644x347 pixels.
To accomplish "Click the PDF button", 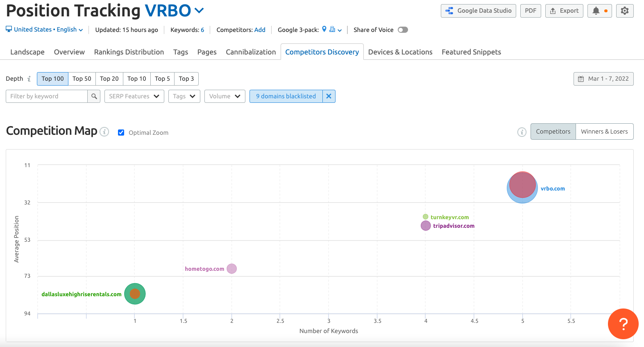I will coord(531,11).
